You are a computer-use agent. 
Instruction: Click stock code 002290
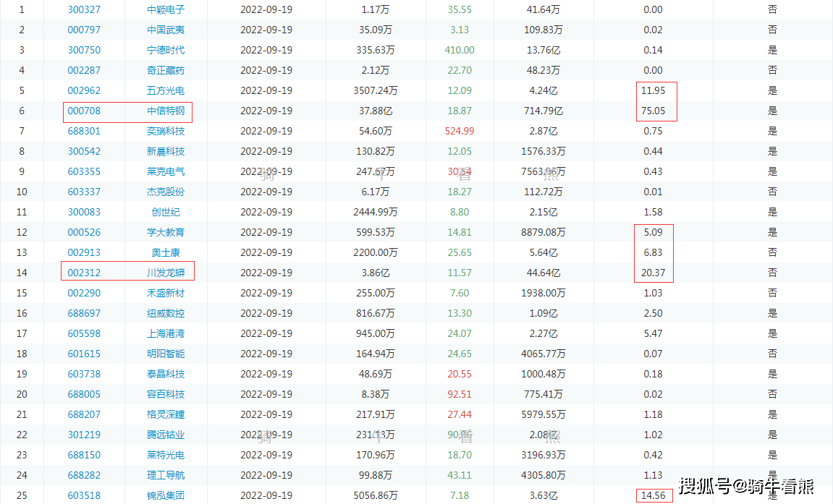[84, 293]
